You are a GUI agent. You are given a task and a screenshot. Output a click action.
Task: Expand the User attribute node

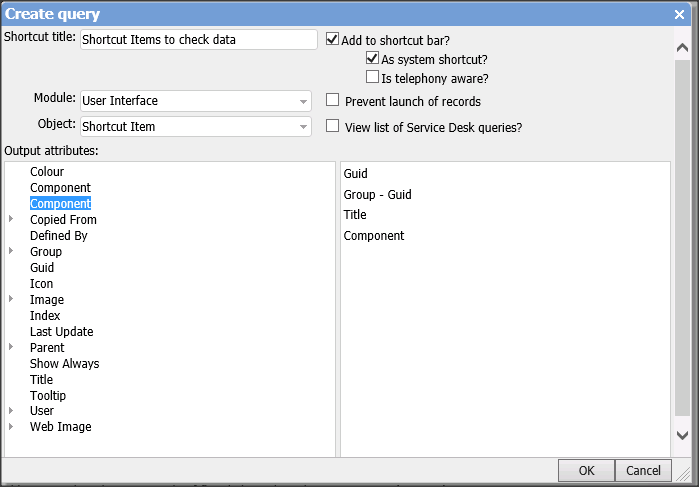[x=11, y=410]
